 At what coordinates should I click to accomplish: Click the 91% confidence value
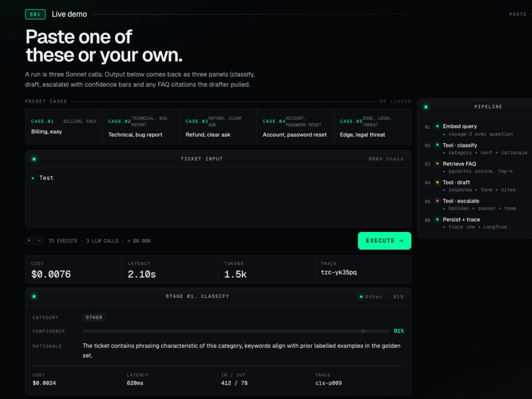(x=398, y=331)
